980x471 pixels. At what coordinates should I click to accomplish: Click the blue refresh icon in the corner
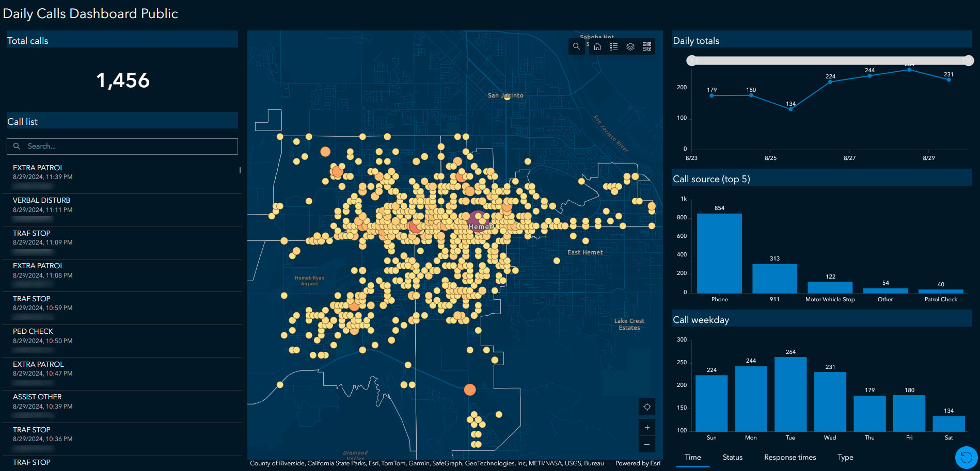pyautogui.click(x=966, y=457)
